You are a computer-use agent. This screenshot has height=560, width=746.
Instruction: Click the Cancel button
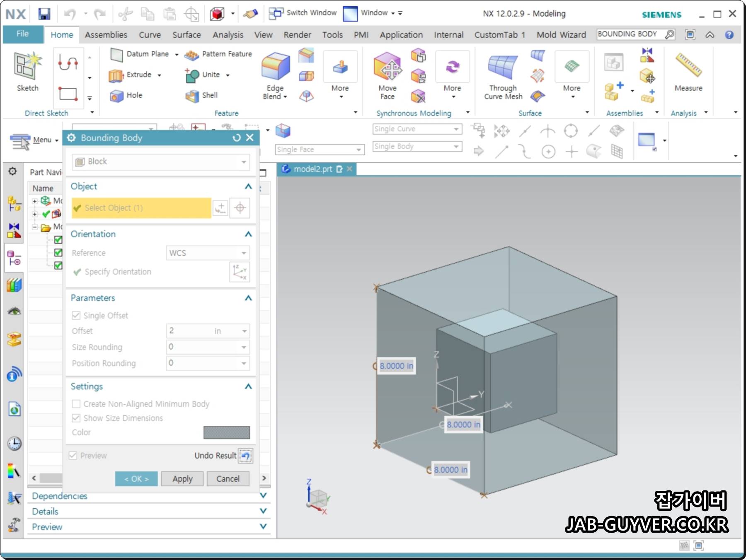pyautogui.click(x=228, y=479)
